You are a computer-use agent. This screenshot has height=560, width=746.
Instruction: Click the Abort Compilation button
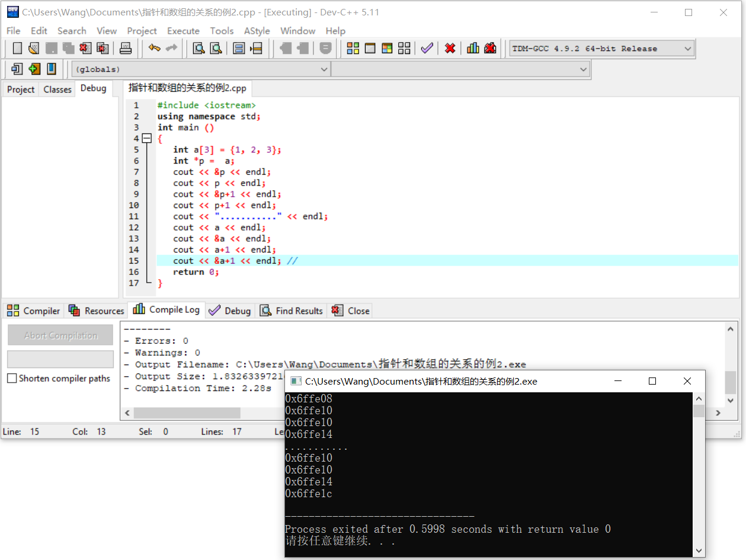click(x=60, y=335)
